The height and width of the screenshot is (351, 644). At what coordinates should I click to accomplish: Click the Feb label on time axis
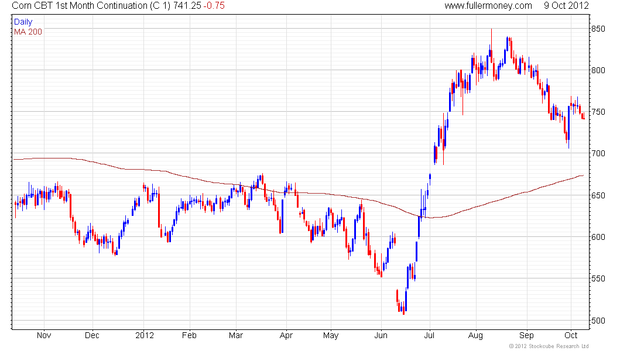coord(189,335)
